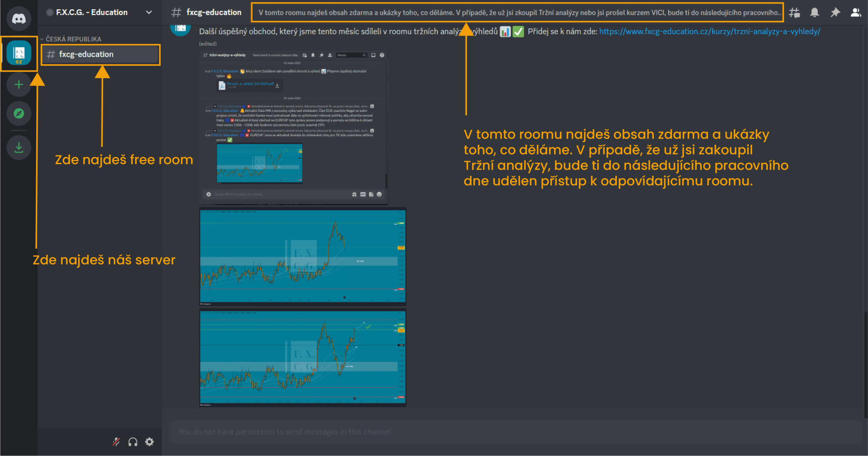Click the (edited) label under the message
This screenshot has width=868, height=456.
[208, 44]
